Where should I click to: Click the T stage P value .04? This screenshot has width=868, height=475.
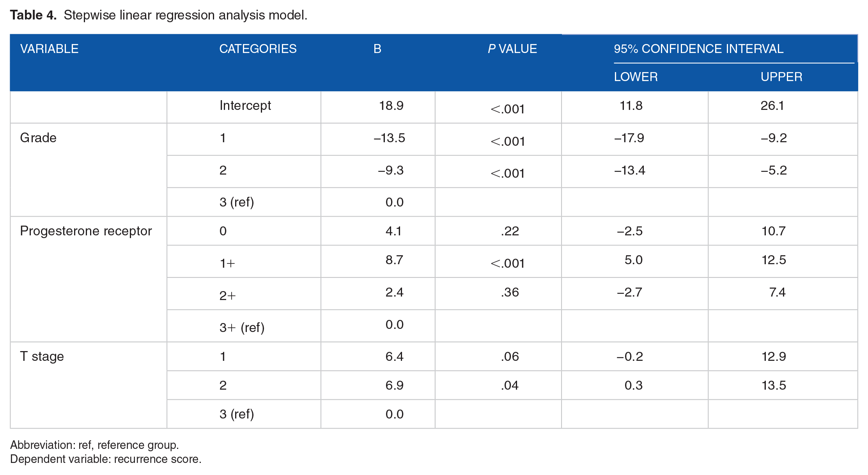tap(510, 385)
